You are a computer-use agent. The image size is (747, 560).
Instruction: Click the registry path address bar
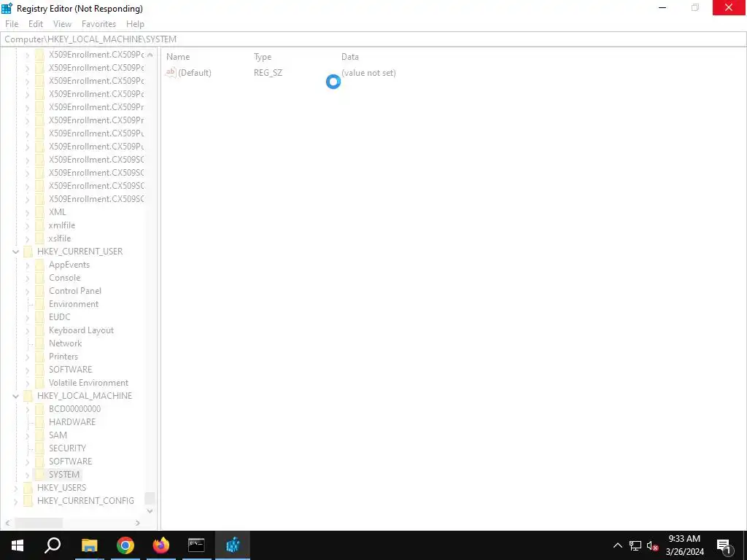tap(373, 39)
